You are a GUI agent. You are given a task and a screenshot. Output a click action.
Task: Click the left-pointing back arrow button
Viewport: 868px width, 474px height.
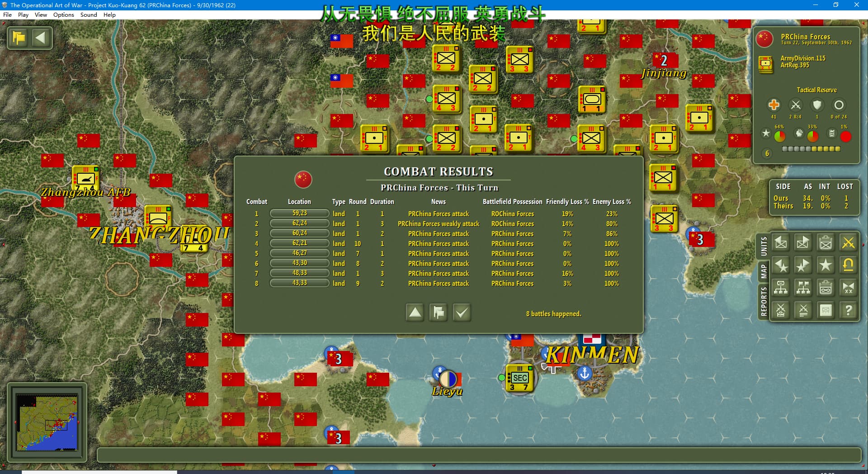pyautogui.click(x=41, y=38)
